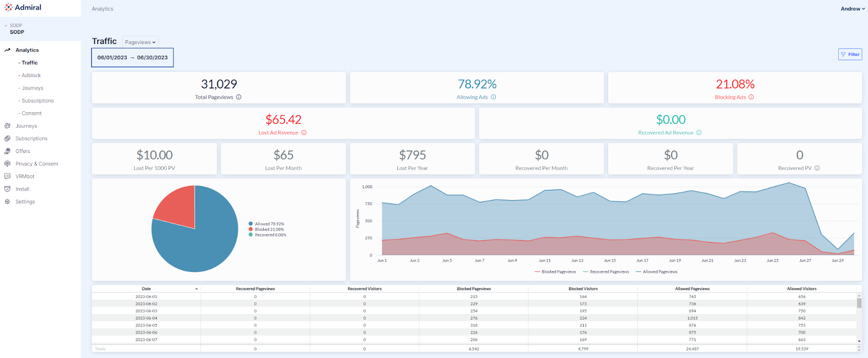Click the 1,015 Allowed Pageviews cell
868x358 pixels.
[x=692, y=318]
